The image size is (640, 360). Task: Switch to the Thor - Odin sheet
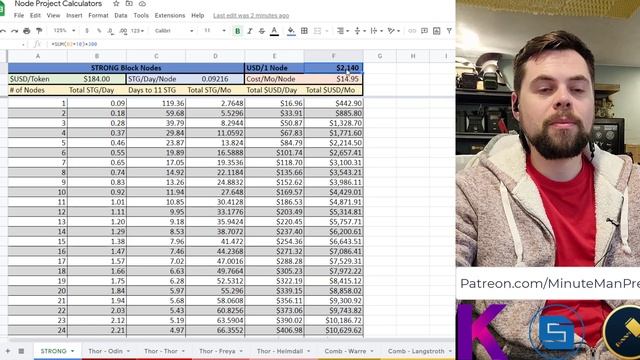pyautogui.click(x=105, y=351)
